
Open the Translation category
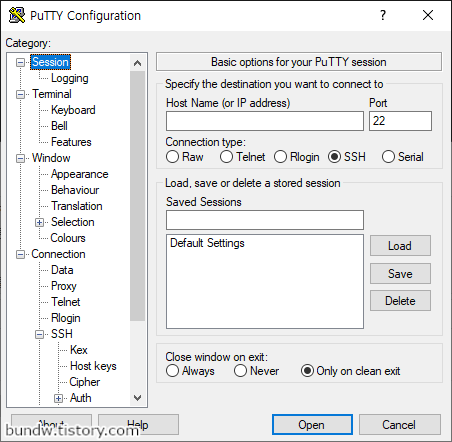coord(77,206)
